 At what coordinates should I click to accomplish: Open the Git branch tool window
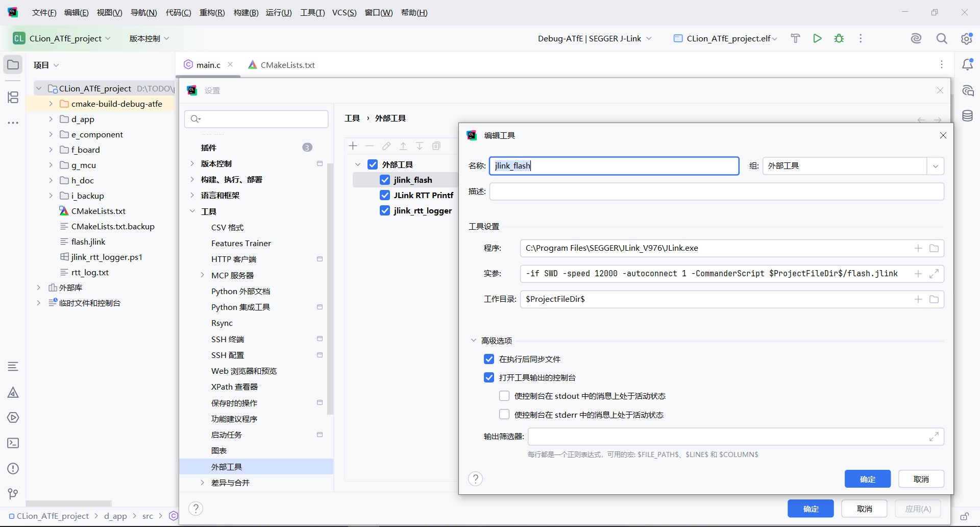click(x=13, y=494)
